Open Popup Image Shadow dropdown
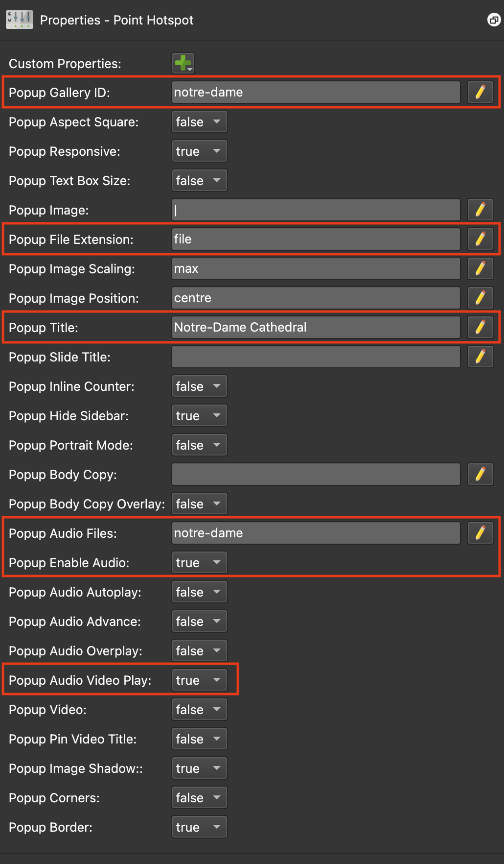 pyautogui.click(x=200, y=768)
